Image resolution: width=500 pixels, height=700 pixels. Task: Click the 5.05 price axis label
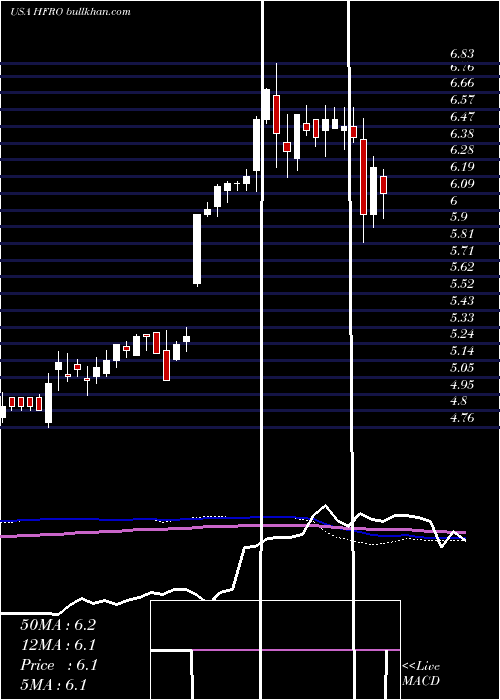coord(462,368)
